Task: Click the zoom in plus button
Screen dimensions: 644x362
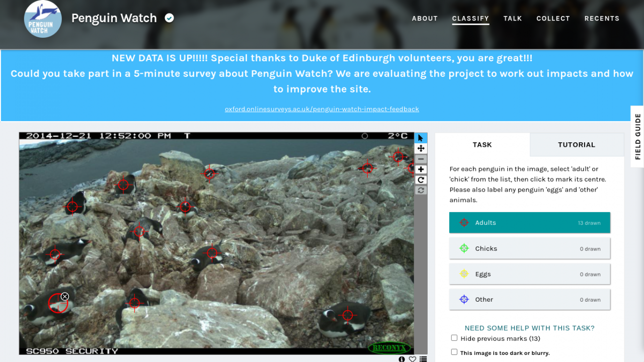Action: tap(421, 169)
